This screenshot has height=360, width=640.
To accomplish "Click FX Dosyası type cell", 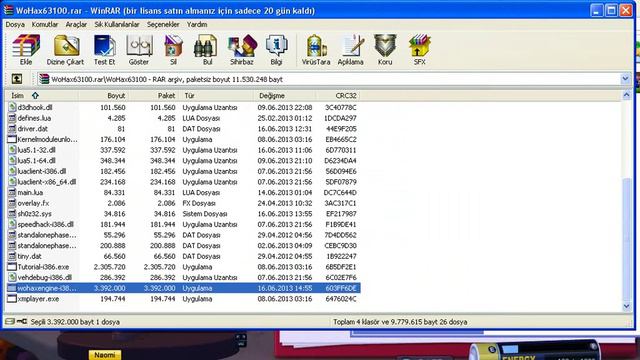I will [199, 203].
